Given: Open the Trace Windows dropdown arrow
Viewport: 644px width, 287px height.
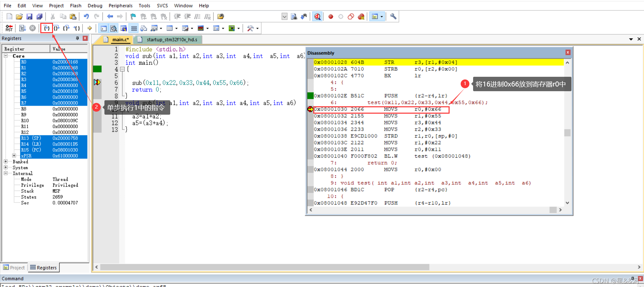Looking at the screenshot, I should [x=223, y=28].
